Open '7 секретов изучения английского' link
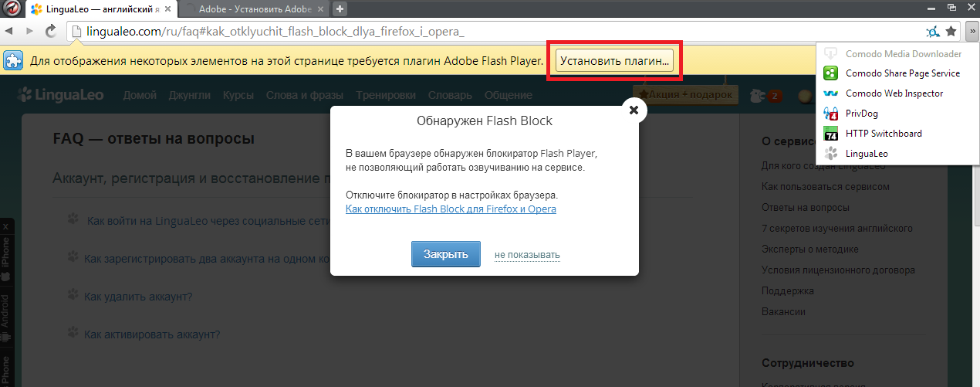 (837, 228)
